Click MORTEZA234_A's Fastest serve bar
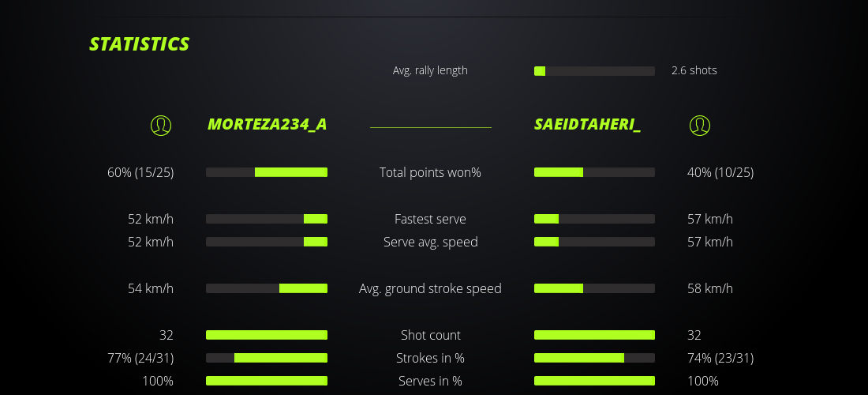This screenshot has height=395, width=868. 267,219
